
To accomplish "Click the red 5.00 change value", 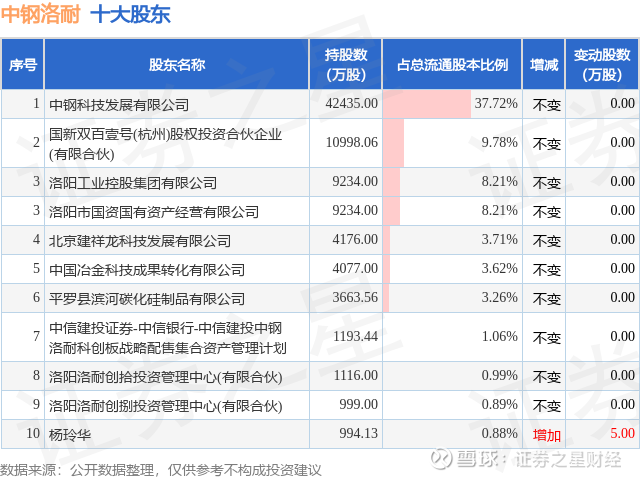I will (622, 433).
